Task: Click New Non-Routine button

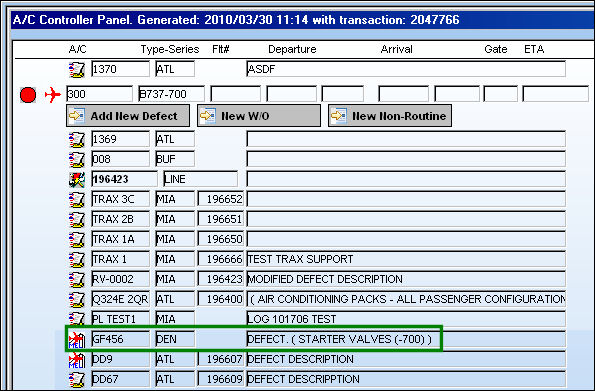Action: (x=390, y=116)
